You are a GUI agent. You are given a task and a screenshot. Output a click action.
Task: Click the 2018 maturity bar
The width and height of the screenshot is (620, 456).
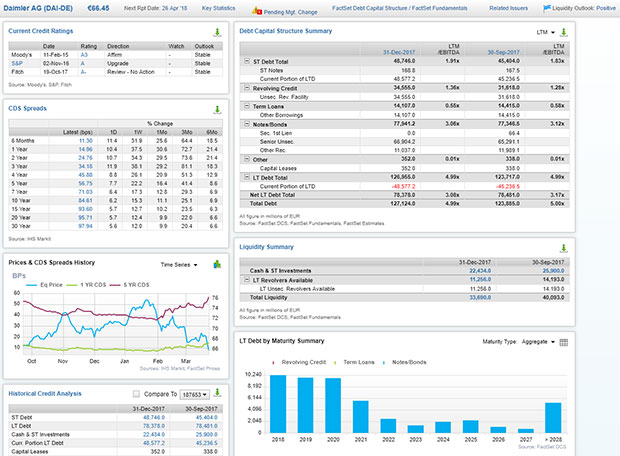(x=278, y=404)
